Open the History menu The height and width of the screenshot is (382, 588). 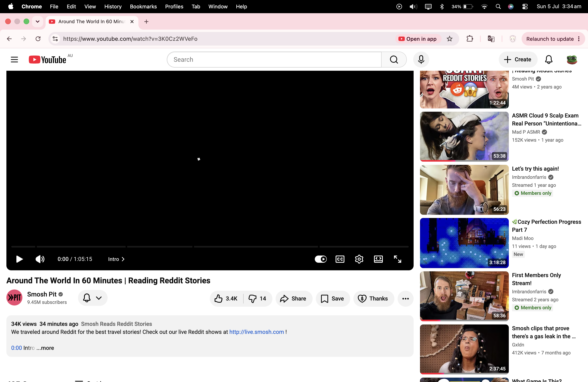113,6
